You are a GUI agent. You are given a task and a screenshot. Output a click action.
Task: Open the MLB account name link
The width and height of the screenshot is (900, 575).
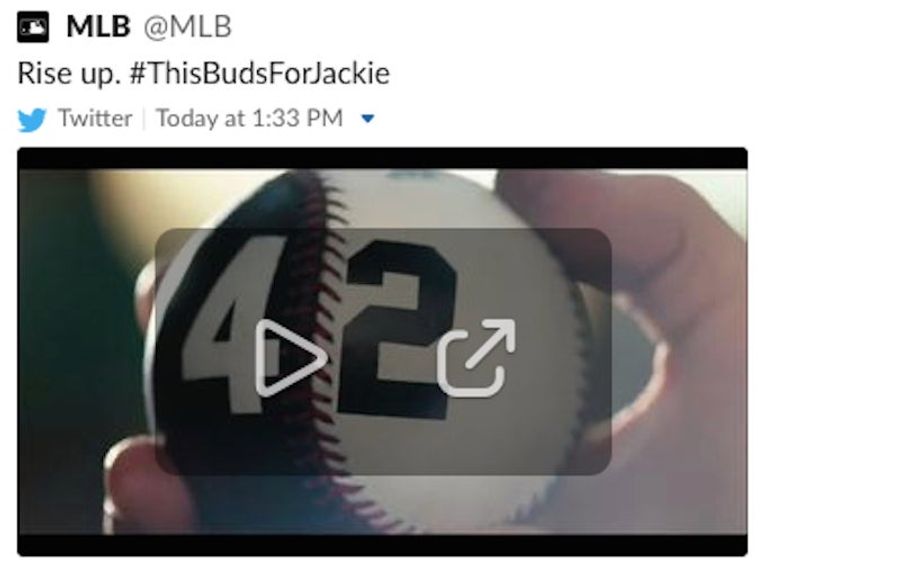[x=98, y=26]
